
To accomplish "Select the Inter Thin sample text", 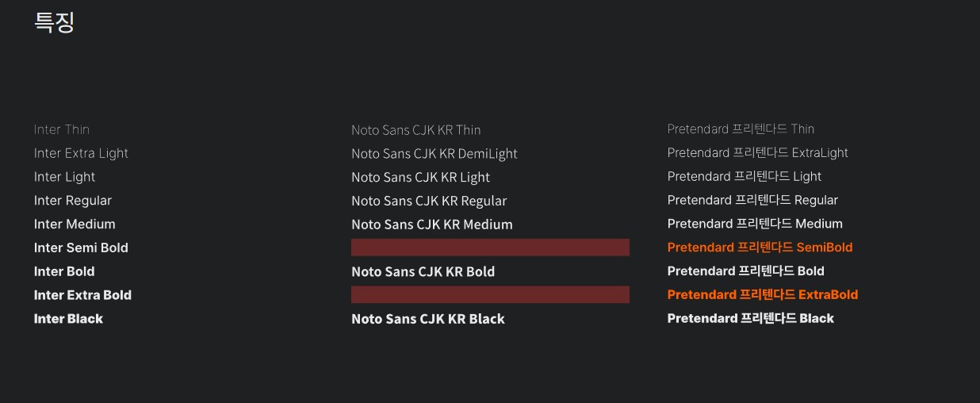I will tap(62, 129).
